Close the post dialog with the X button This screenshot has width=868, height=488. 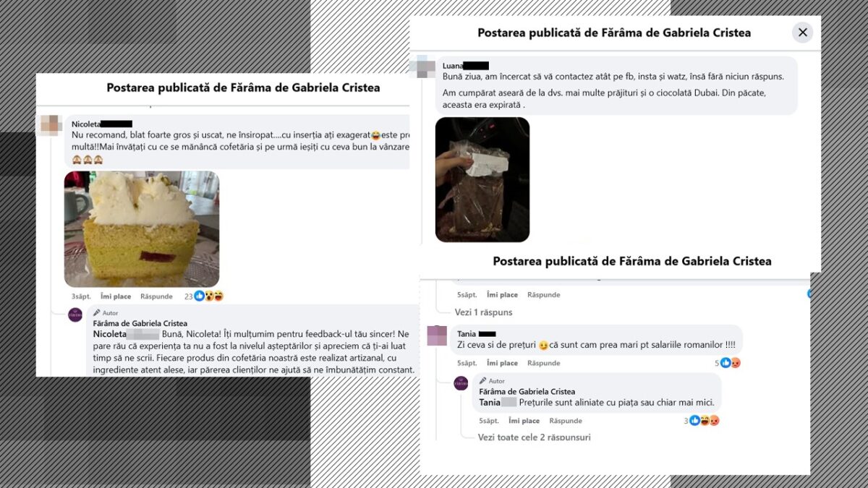coord(802,33)
